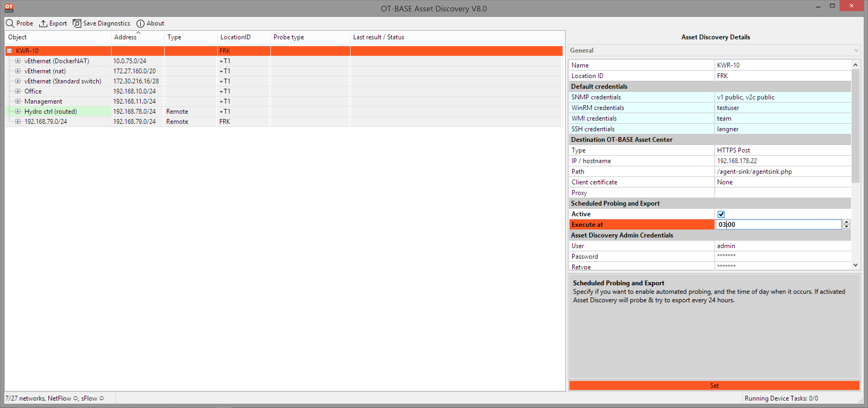Click the OT-BASE app logo icon
The height and width of the screenshot is (408, 868).
coord(9,8)
